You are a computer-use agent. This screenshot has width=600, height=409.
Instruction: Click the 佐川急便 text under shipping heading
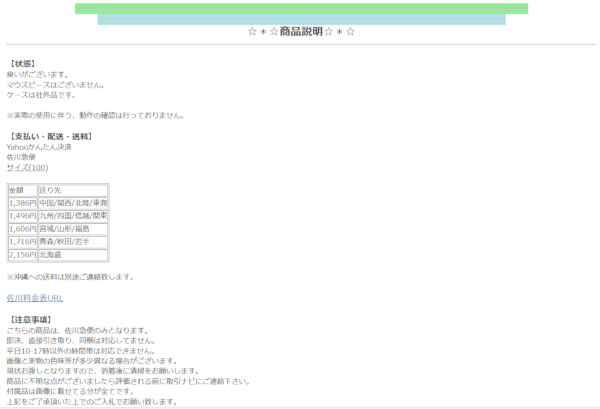(20, 157)
